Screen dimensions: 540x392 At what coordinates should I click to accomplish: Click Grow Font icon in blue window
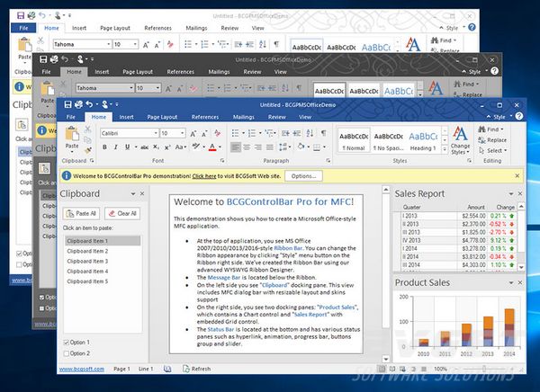pyautogui.click(x=193, y=133)
